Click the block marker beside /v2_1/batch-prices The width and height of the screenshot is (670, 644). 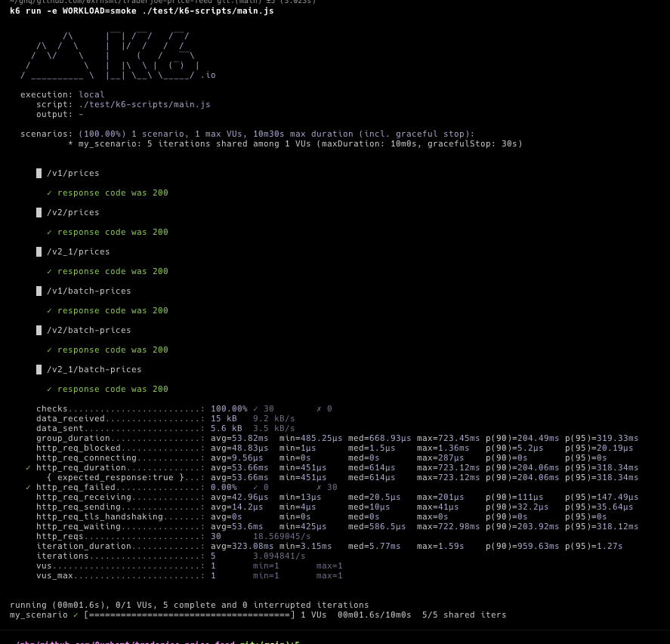pyautogui.click(x=39, y=369)
